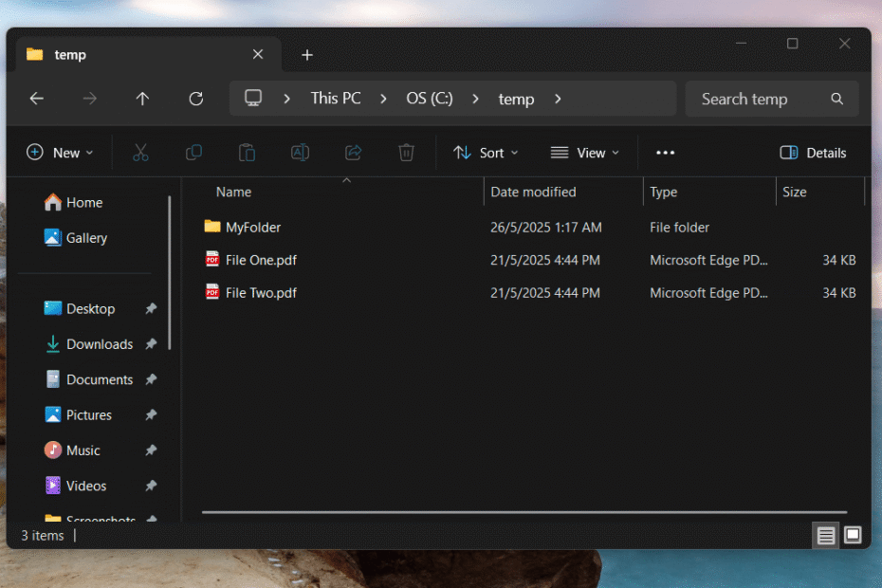
Task: Click the Copy icon in toolbar
Action: tap(194, 153)
